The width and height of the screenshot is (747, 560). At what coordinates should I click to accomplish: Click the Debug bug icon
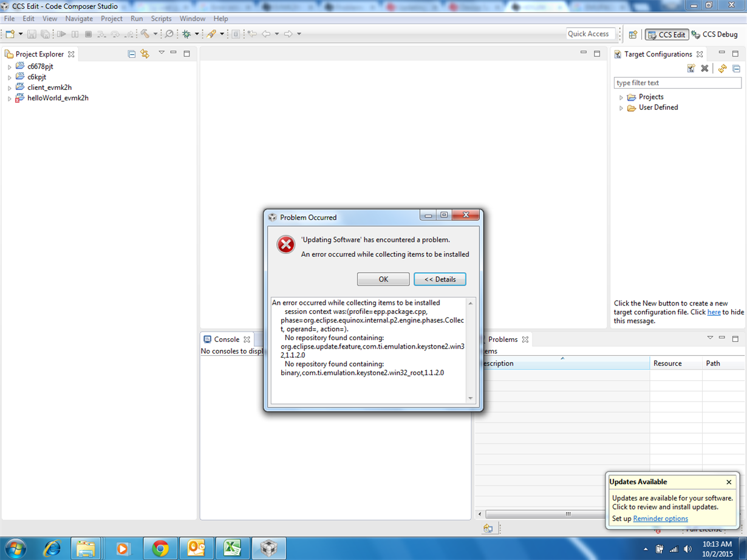tap(186, 34)
